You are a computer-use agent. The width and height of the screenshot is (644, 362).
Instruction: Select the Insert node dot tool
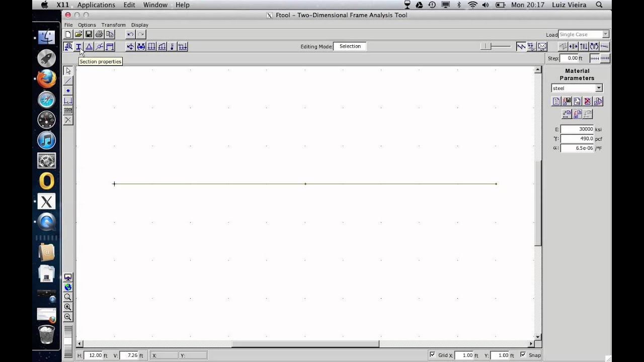click(x=68, y=90)
